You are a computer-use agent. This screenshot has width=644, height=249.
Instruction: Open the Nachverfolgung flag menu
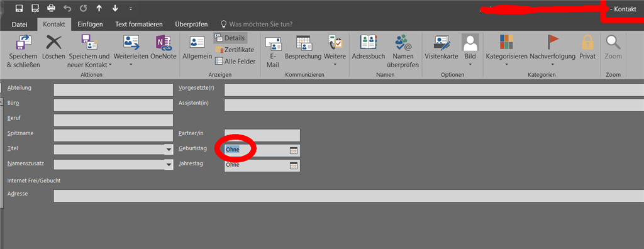pyautogui.click(x=552, y=51)
